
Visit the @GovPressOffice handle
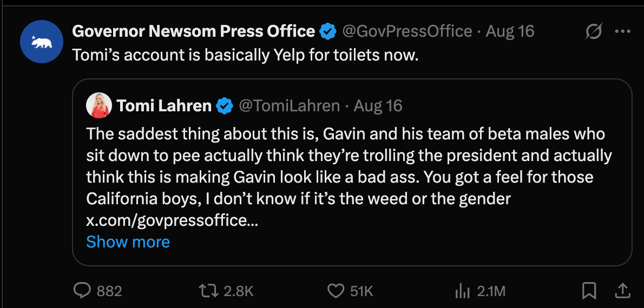pos(407,31)
